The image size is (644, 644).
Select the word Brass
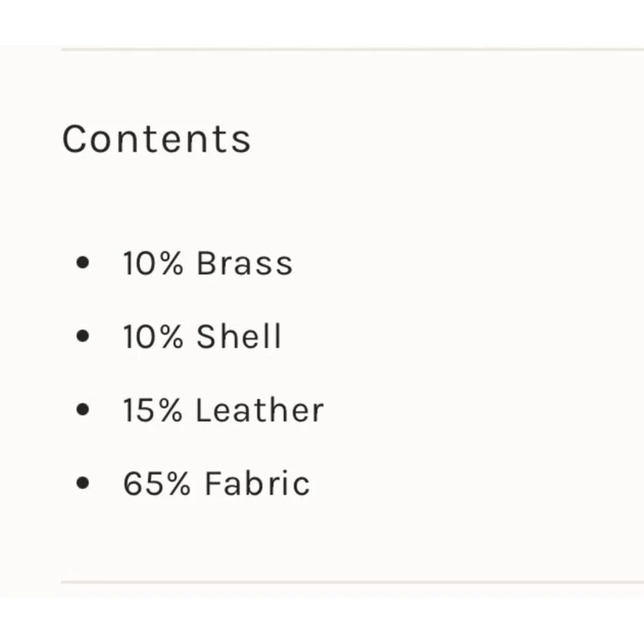point(245,263)
